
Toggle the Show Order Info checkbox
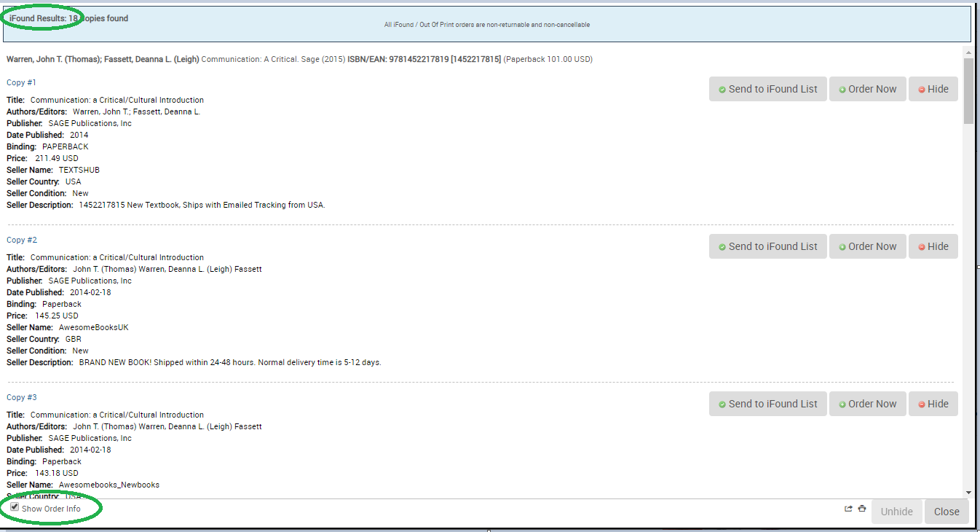tap(15, 507)
